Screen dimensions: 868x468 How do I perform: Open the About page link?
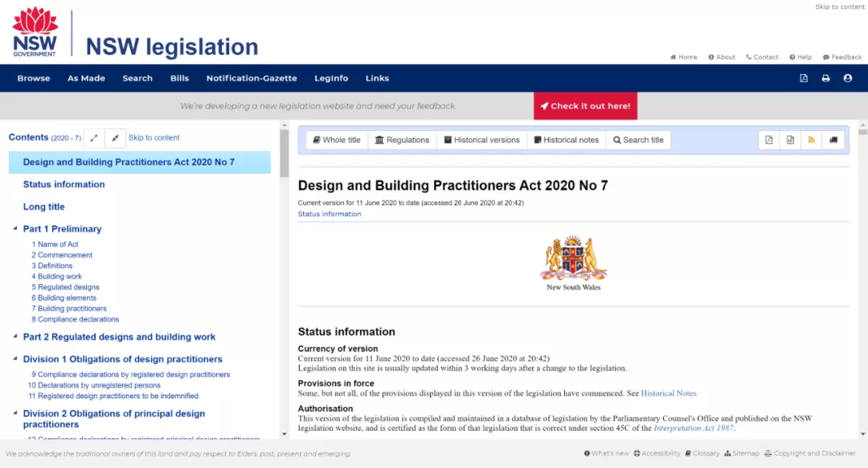coord(722,57)
